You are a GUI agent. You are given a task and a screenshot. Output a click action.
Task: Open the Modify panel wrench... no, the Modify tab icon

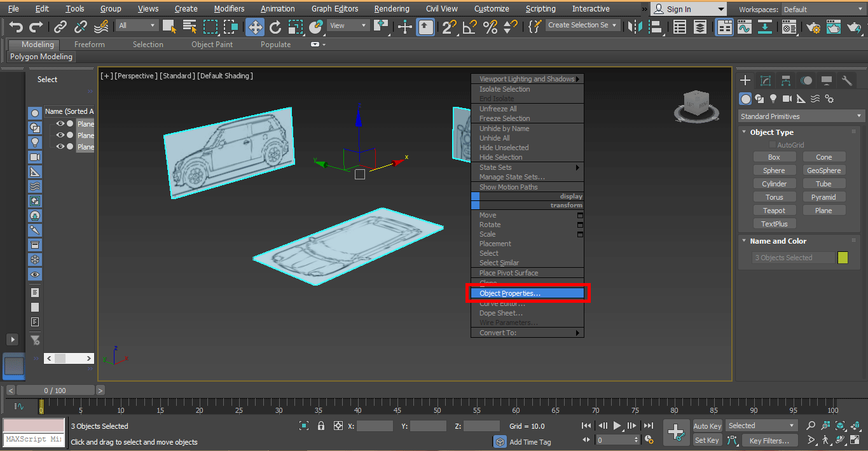pyautogui.click(x=765, y=80)
